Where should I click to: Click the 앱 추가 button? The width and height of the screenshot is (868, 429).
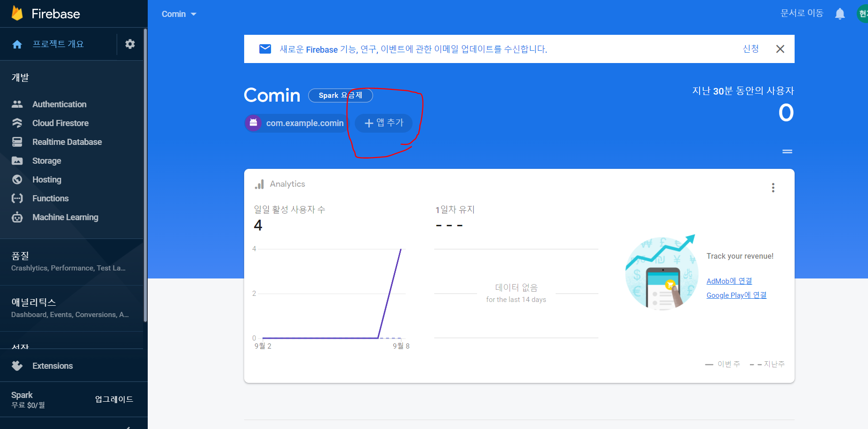[x=384, y=123]
